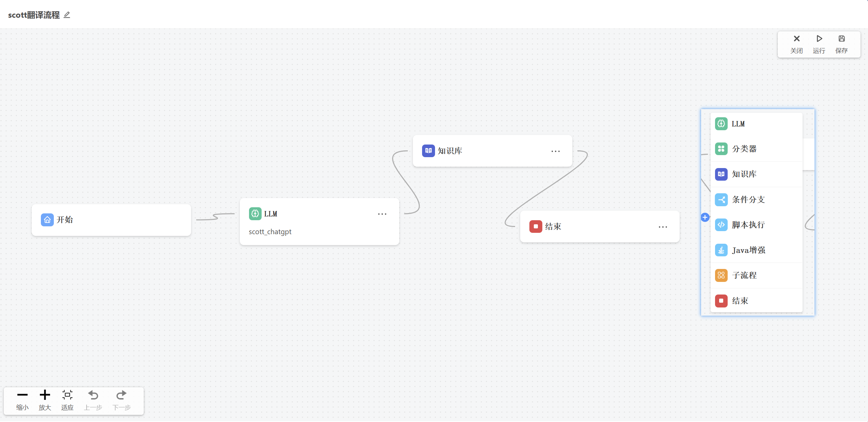The height and width of the screenshot is (422, 868).
Task: Redo next step with 下一步
Action: (x=122, y=400)
